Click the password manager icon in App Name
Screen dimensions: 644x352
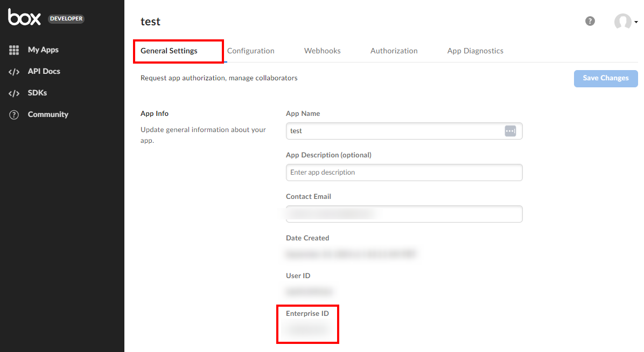[x=510, y=131]
